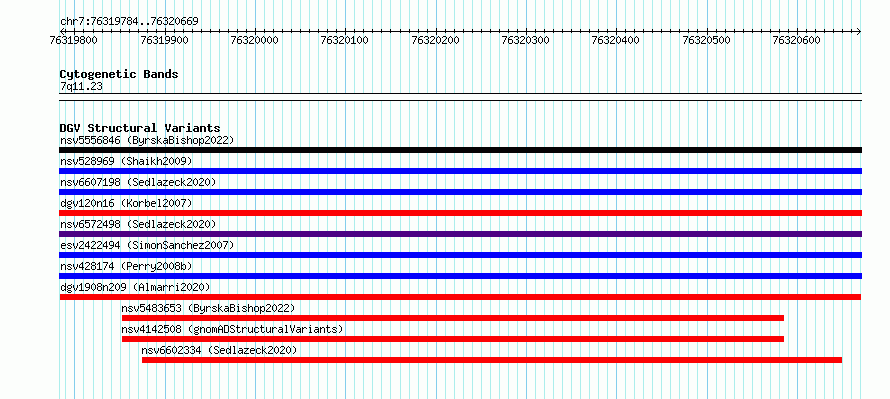Select the blue nsv428174 variant bar
Viewport: 890px width, 399px height.
pos(460,276)
